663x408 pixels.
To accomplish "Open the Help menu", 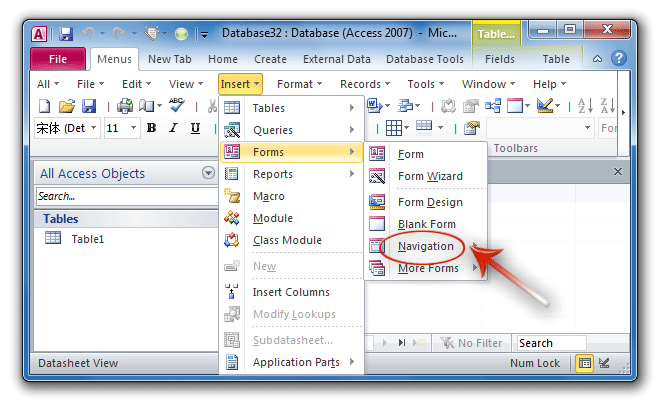I will (x=549, y=84).
